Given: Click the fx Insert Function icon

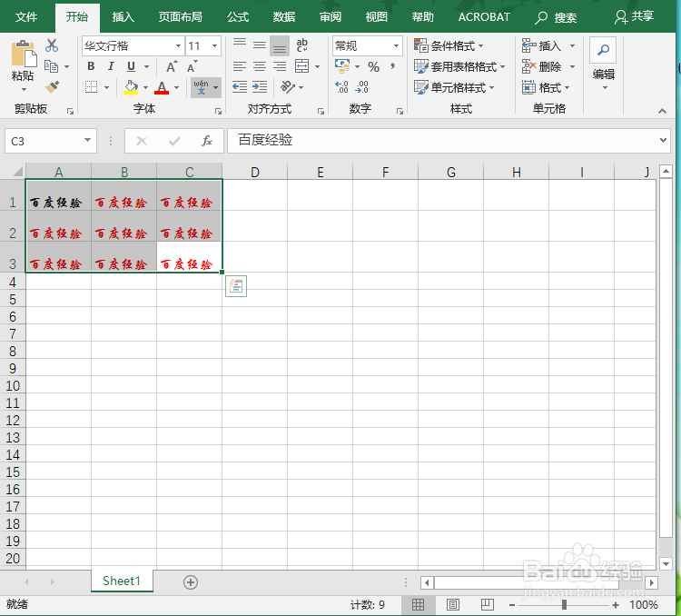Looking at the screenshot, I should point(207,141).
